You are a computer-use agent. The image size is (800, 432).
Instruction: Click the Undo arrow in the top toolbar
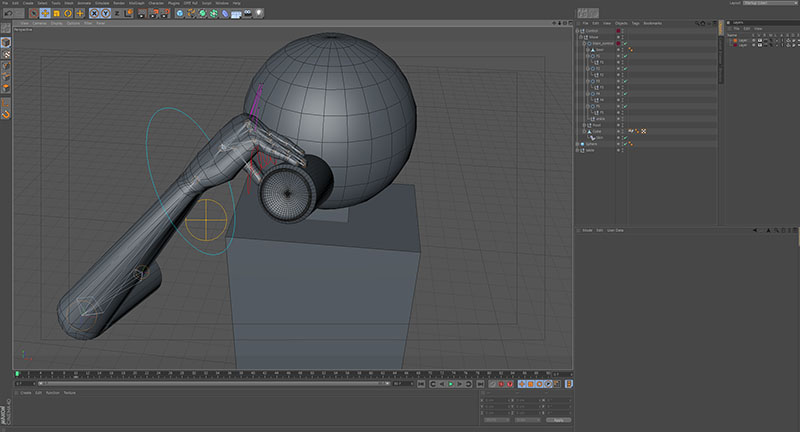tap(8, 13)
